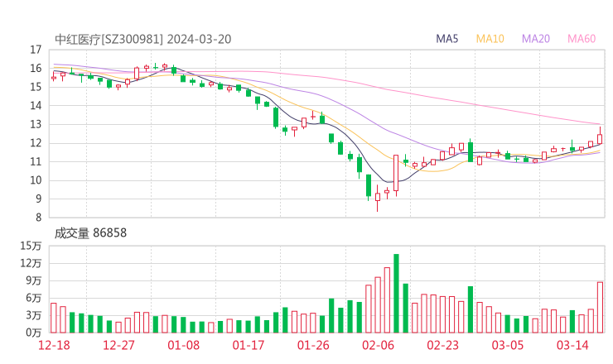Click the MA10 legend label

point(490,39)
